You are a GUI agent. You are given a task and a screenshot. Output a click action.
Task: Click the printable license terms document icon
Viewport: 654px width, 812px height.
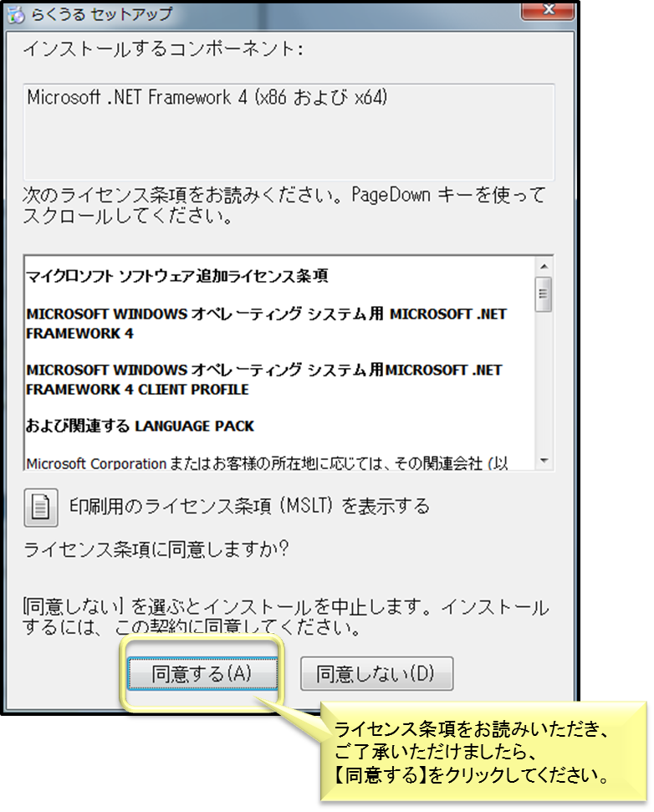[x=40, y=507]
